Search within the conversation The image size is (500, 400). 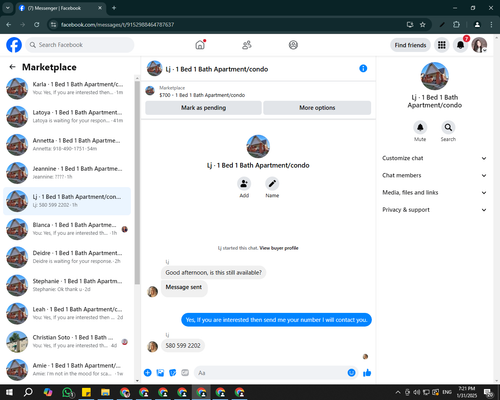(448, 127)
